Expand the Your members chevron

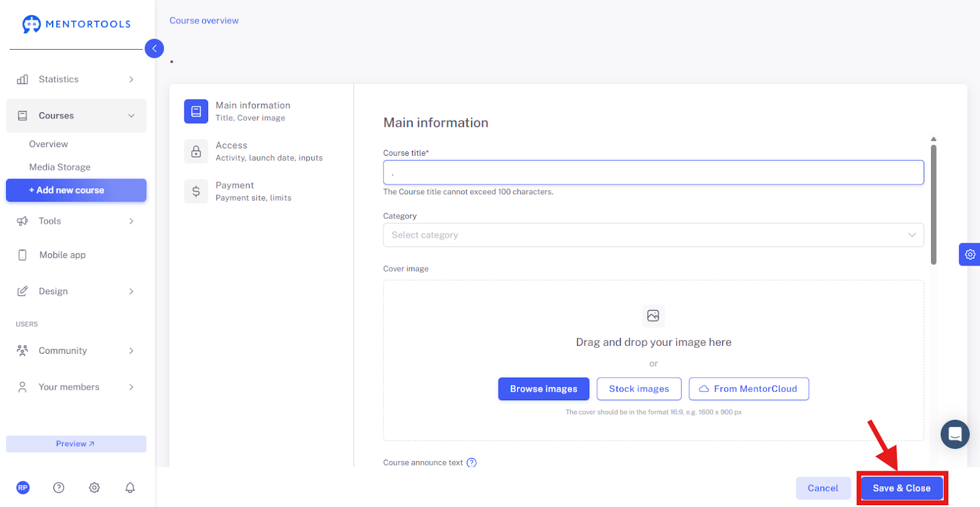131,387
